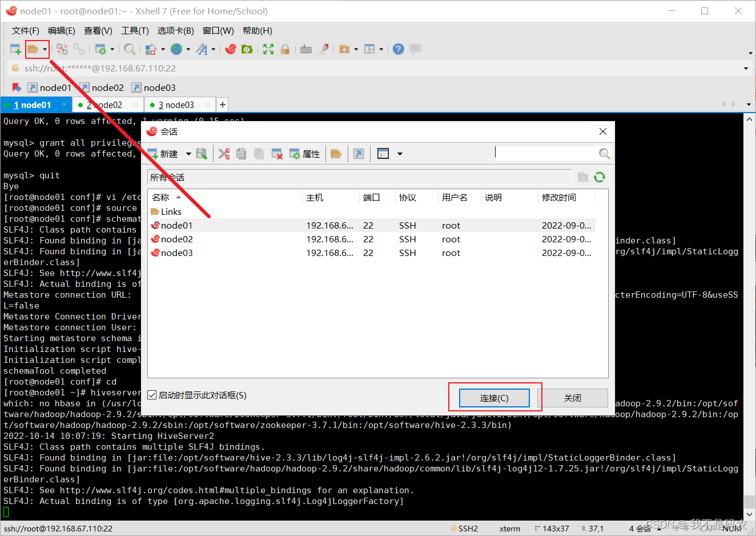Open the address bar dropdown arrow

[x=745, y=68]
